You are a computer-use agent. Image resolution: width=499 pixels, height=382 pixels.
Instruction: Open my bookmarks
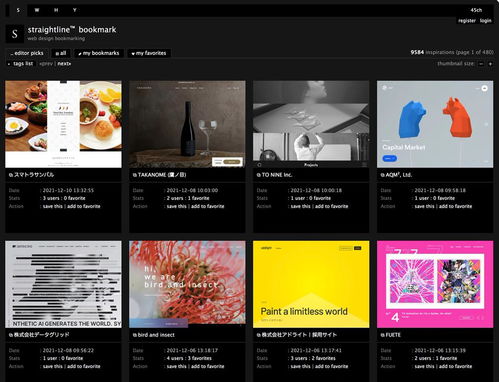point(99,53)
